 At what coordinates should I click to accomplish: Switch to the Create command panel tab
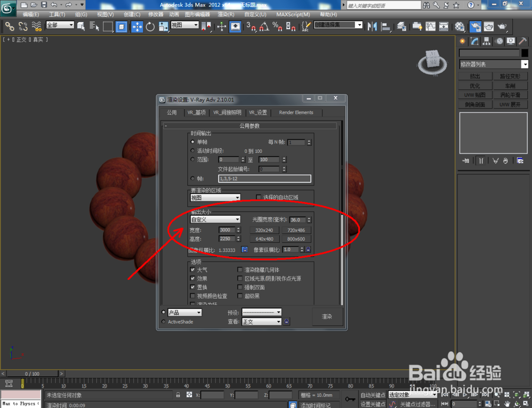(x=462, y=42)
